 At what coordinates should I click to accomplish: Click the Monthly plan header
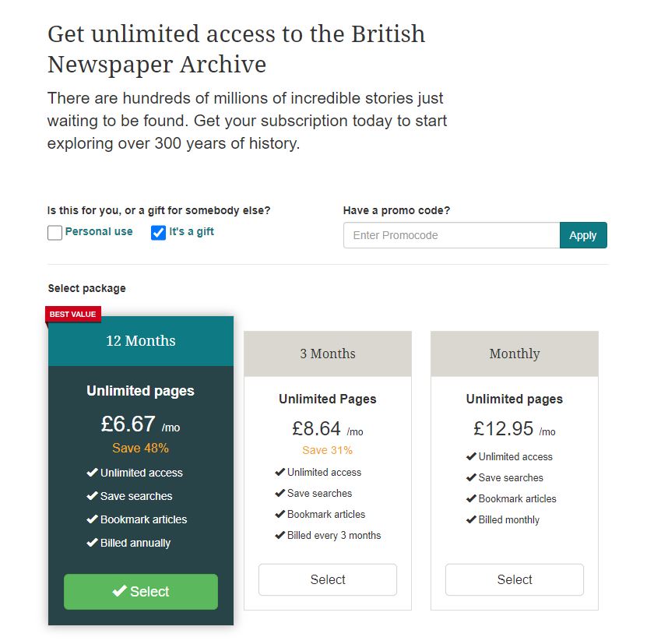pos(515,354)
